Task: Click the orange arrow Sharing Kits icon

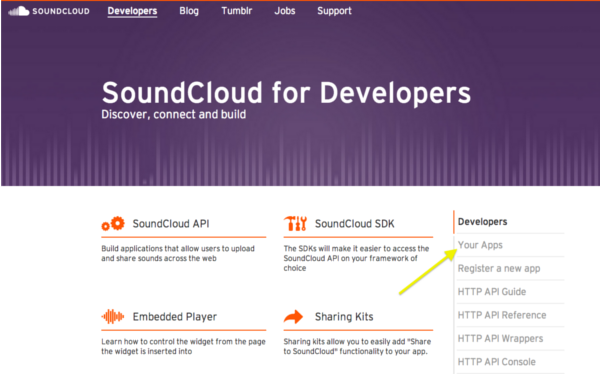Action: point(293,317)
